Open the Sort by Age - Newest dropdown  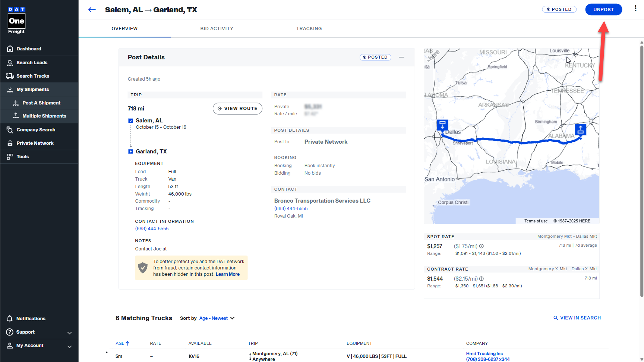(217, 318)
